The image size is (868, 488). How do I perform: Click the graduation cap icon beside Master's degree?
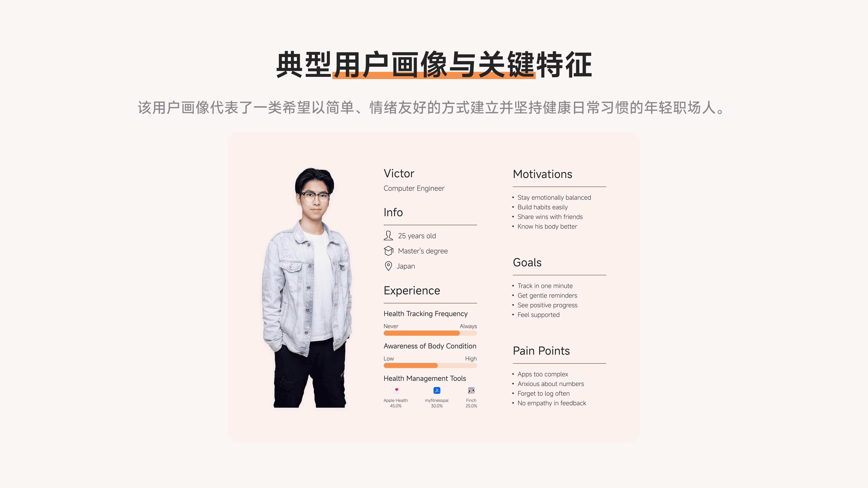(x=389, y=251)
